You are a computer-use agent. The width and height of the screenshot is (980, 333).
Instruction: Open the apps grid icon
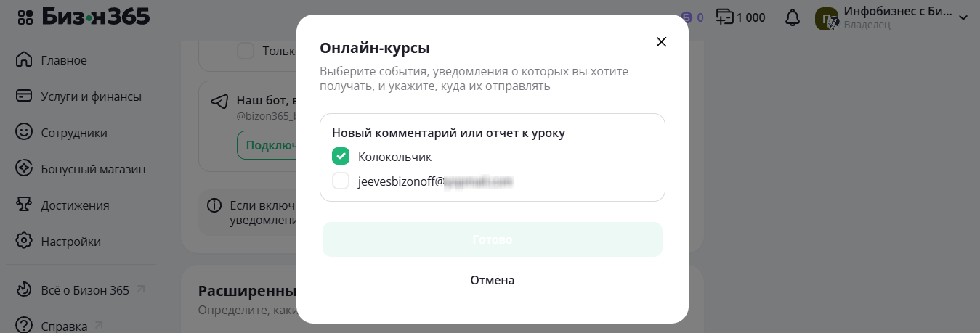(x=25, y=17)
